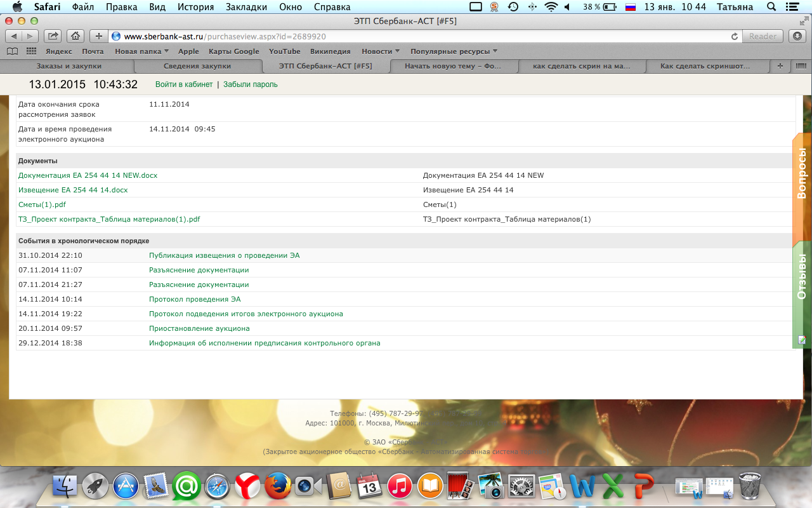Open Calendar icon in the Dock
Viewport: 812px width, 508px height.
coord(370,487)
